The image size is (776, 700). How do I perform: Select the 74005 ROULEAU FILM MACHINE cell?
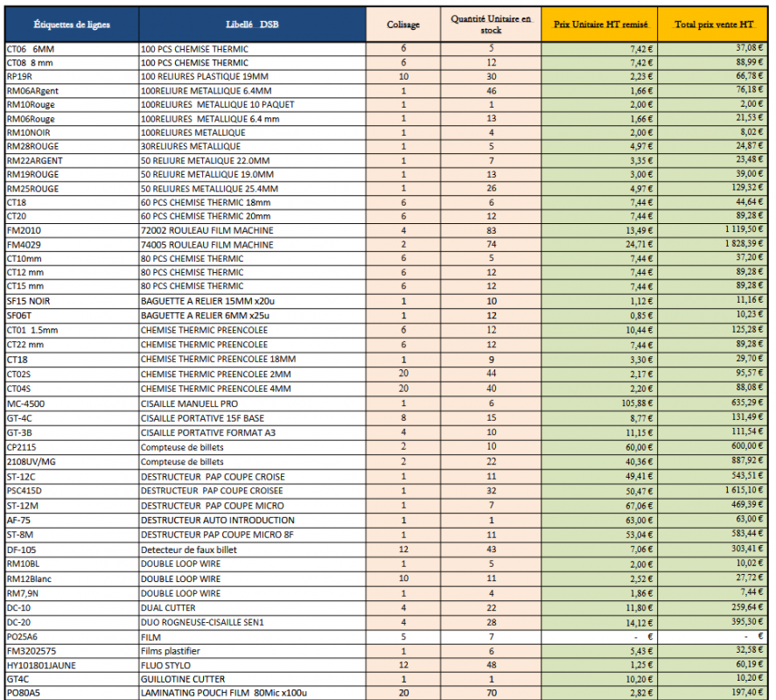pos(253,245)
